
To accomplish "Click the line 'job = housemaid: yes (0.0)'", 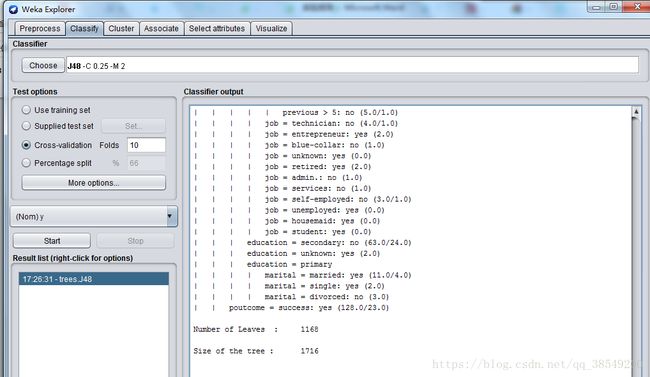I will (x=323, y=221).
